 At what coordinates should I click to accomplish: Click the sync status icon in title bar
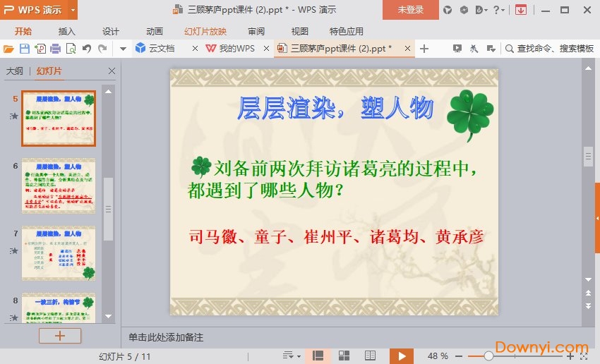coord(448,10)
